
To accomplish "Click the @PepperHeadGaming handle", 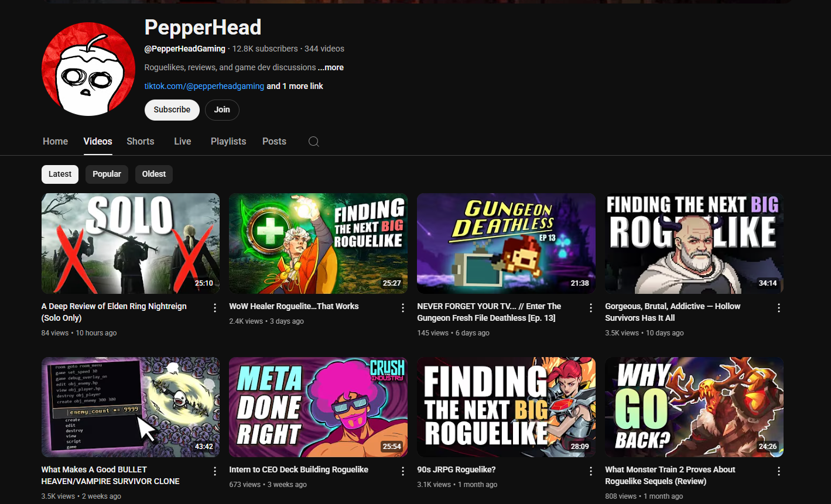I will tap(185, 49).
